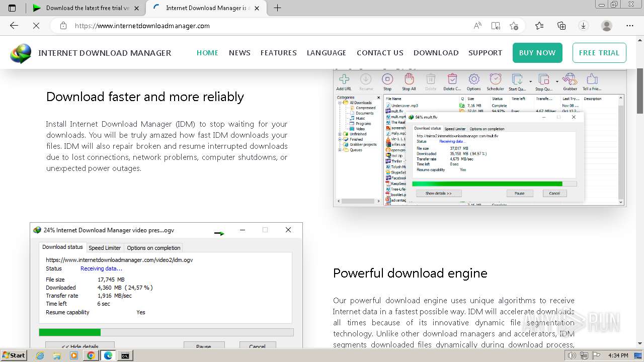644x362 pixels.
Task: Open the Command Prompt taskbar item
Action: point(125,355)
